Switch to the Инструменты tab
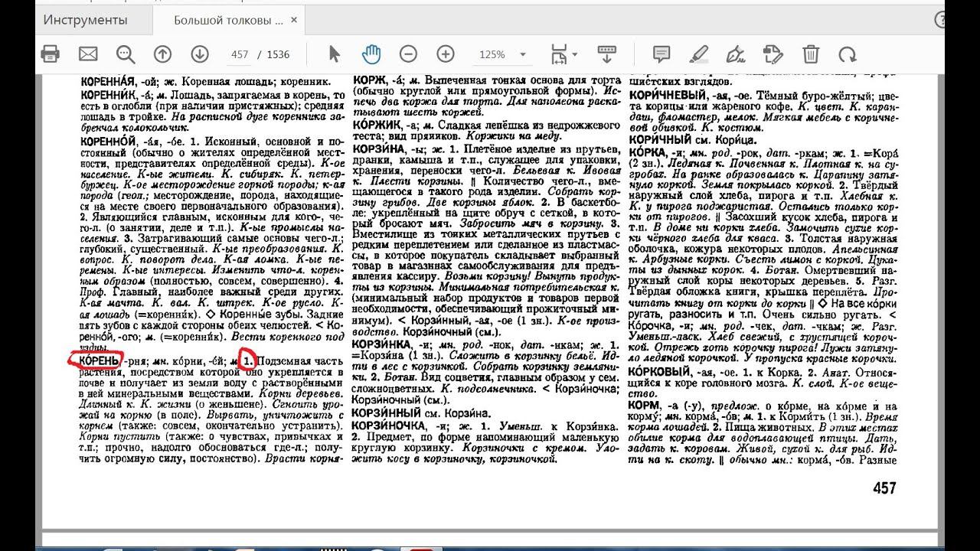This screenshot has width=980, height=551. pyautogui.click(x=85, y=21)
